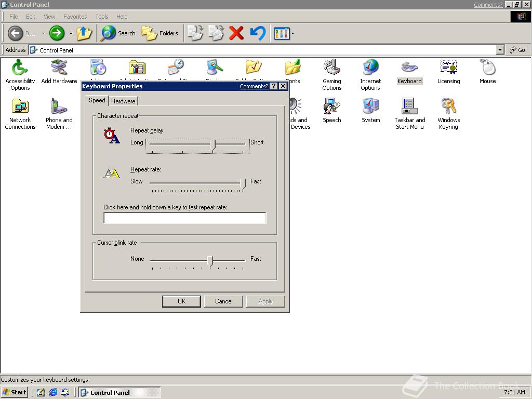
Task: Select the Speed tab
Action: (97, 100)
